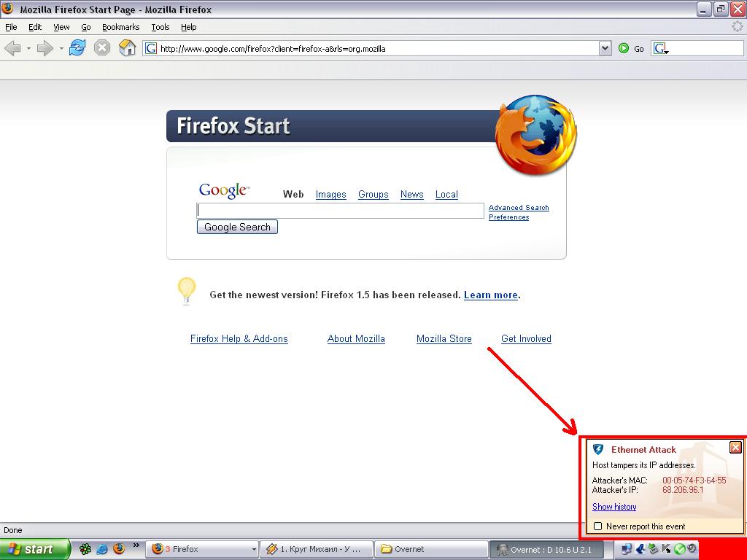Open Firefox Help & Add-ons link

click(x=239, y=338)
